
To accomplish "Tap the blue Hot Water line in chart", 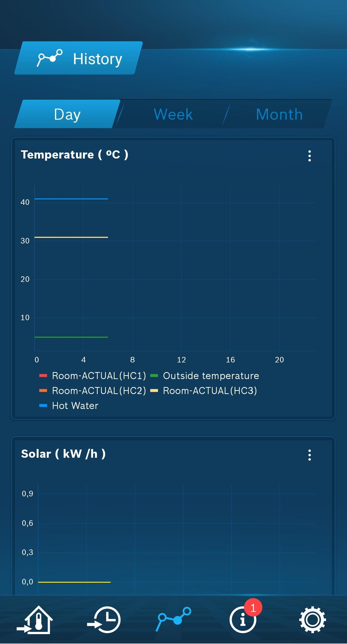I will click(71, 199).
